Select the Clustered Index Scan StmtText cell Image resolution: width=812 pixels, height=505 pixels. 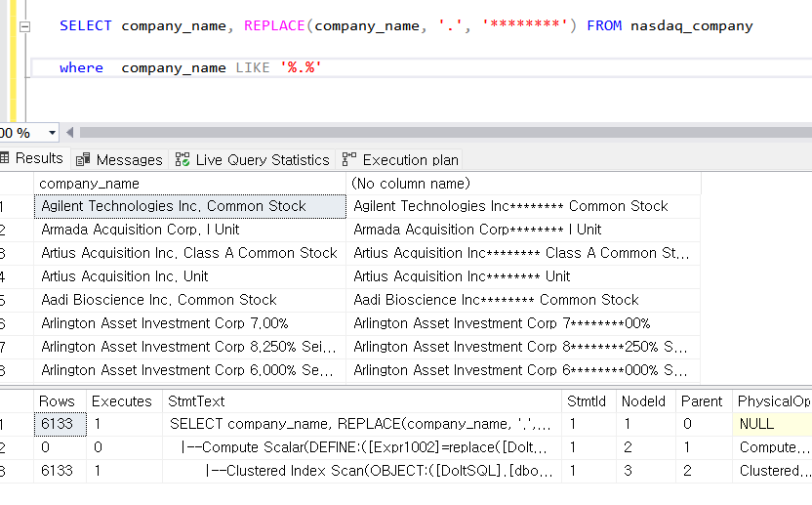(x=362, y=471)
